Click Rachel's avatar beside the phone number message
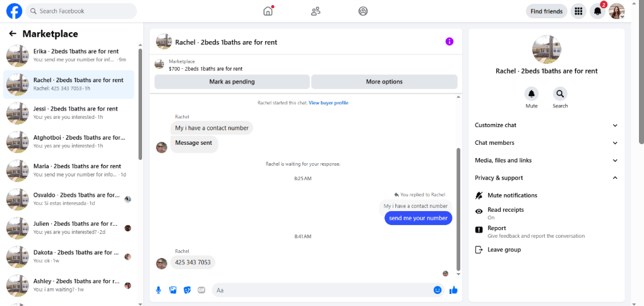This screenshot has height=306, width=644. coord(162,264)
